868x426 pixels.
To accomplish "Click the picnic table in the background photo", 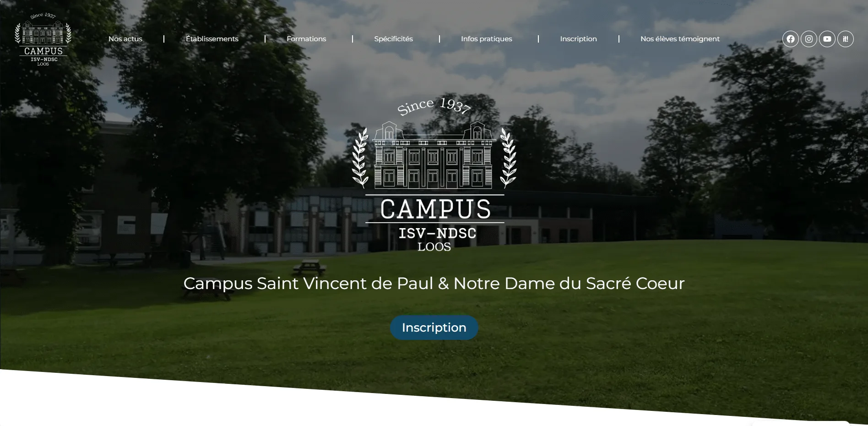I will point(309,267).
